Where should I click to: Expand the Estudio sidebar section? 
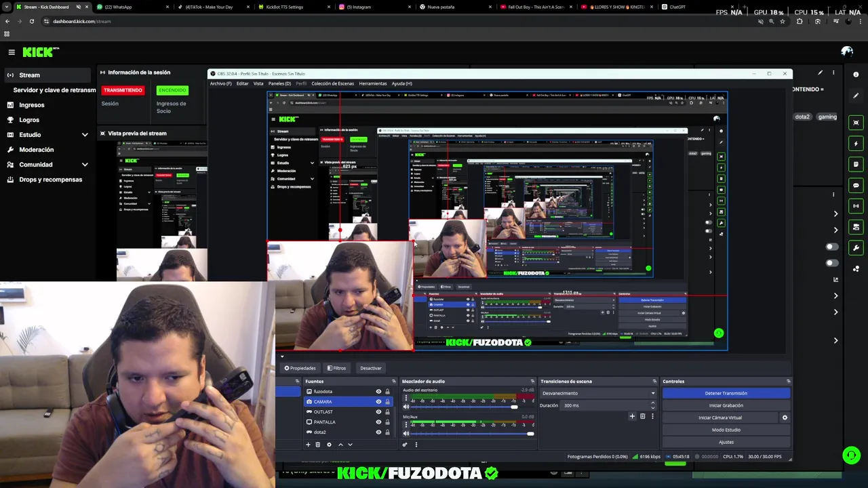tap(85, 135)
